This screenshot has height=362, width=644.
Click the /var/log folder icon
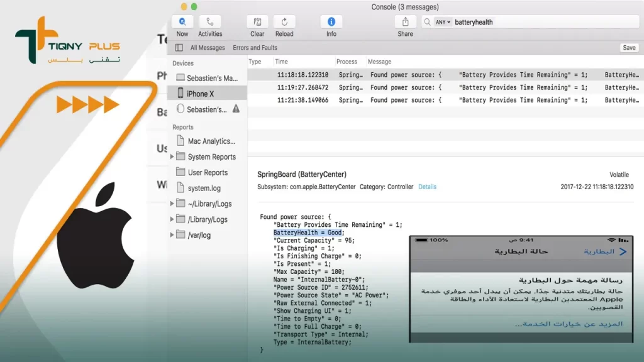click(x=180, y=235)
